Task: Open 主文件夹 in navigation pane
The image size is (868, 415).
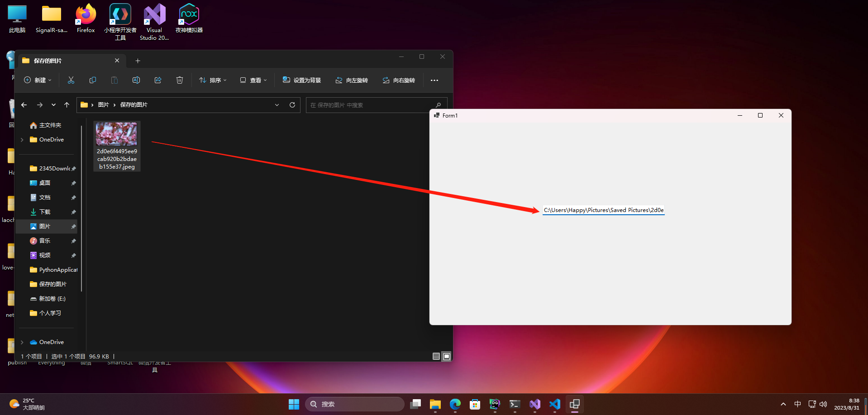Action: click(x=47, y=125)
